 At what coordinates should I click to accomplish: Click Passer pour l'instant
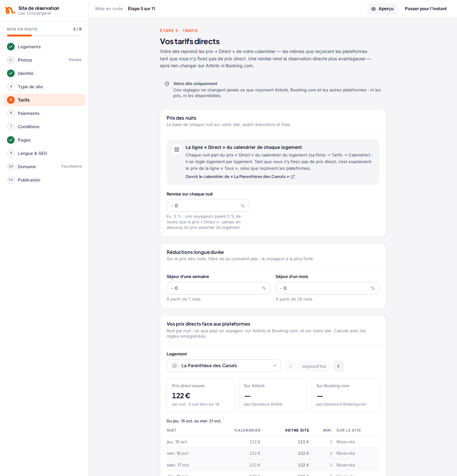tap(426, 9)
